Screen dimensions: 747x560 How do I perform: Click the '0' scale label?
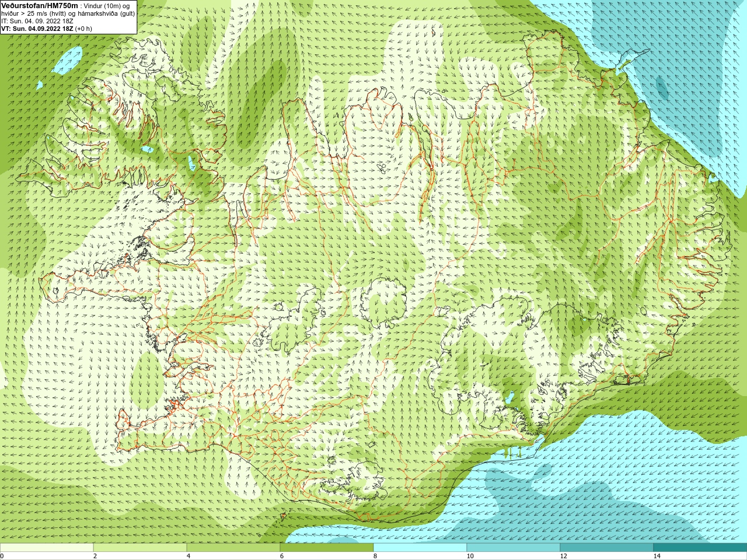(2, 556)
